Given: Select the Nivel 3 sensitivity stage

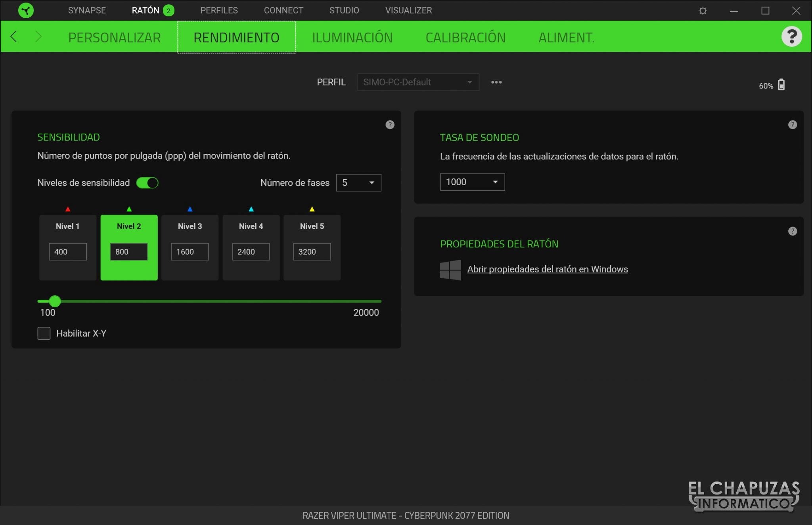Looking at the screenshot, I should [190, 247].
